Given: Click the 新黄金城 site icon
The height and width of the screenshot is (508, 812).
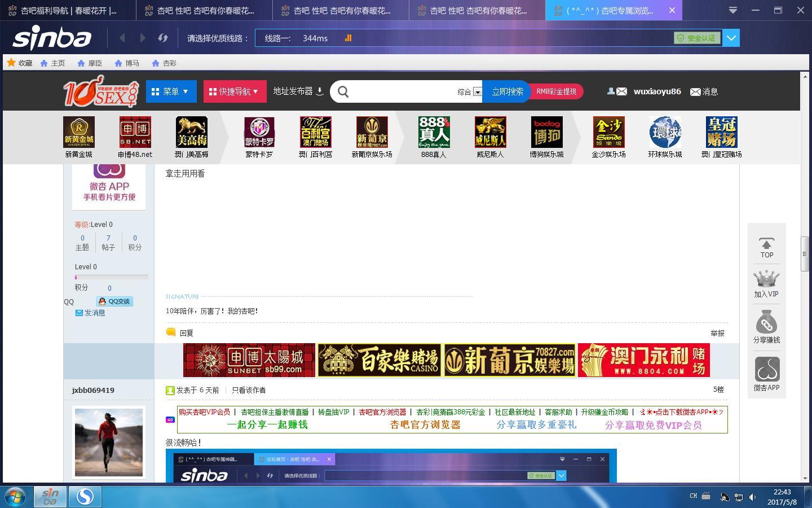Looking at the screenshot, I should 79,132.
